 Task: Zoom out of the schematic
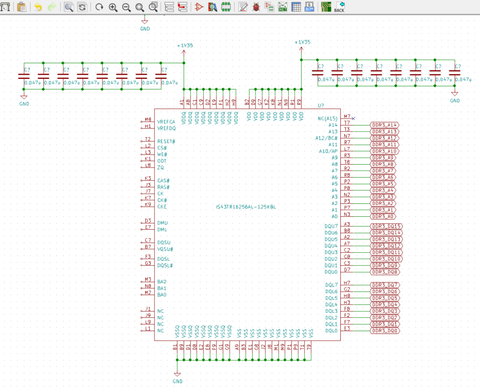point(126,7)
